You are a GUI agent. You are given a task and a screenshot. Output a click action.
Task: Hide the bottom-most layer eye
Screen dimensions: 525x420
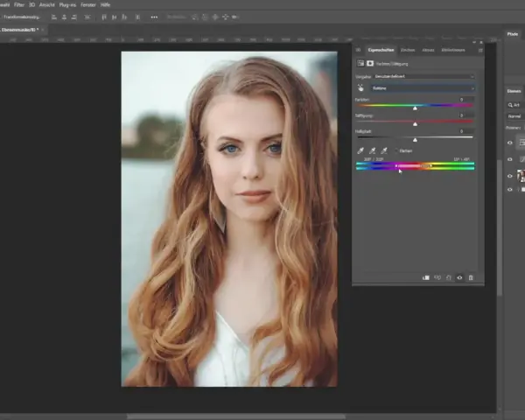(510, 190)
